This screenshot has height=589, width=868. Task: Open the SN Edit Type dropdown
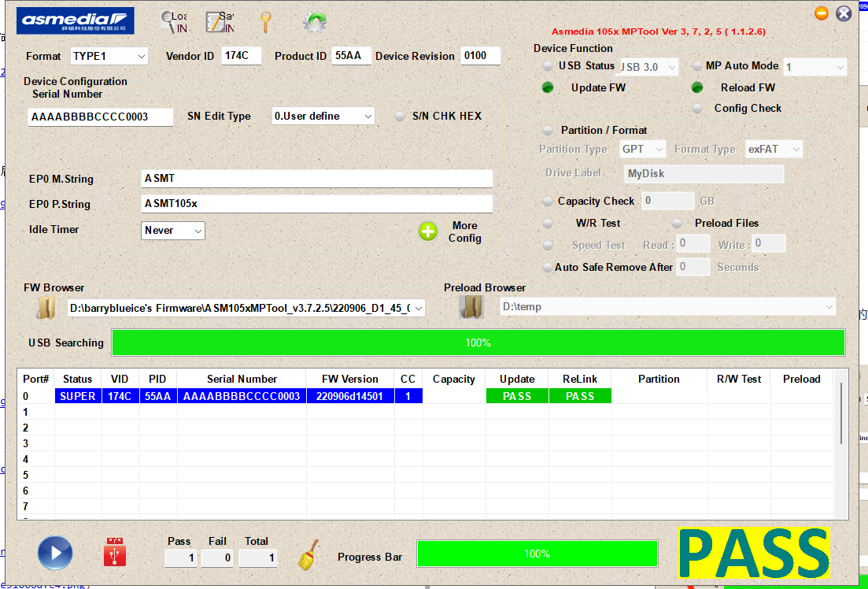pyautogui.click(x=323, y=117)
